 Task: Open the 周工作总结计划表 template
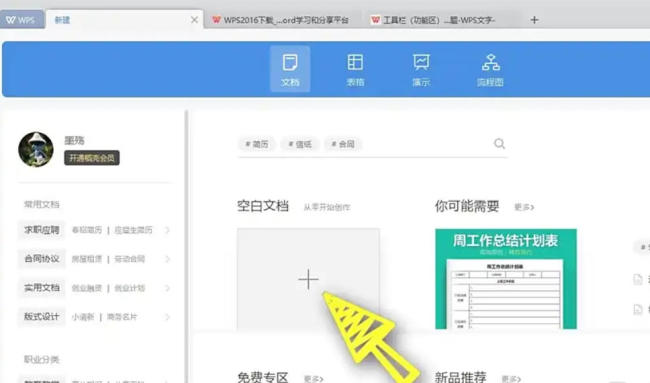click(x=506, y=279)
